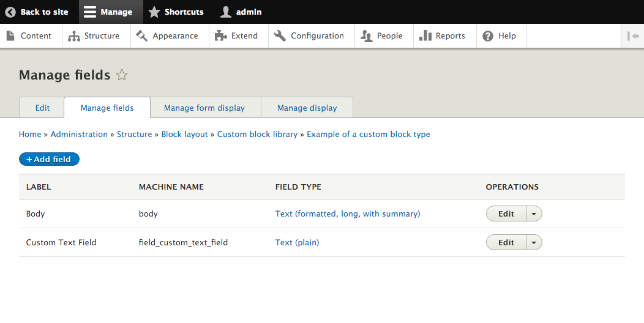Open the Configuration menu

tap(309, 36)
